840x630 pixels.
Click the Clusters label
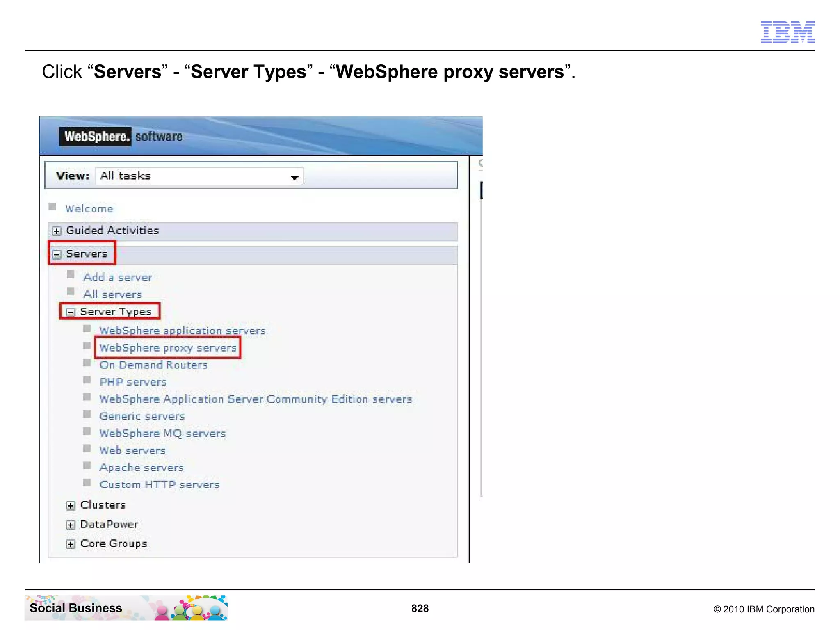[x=103, y=505]
